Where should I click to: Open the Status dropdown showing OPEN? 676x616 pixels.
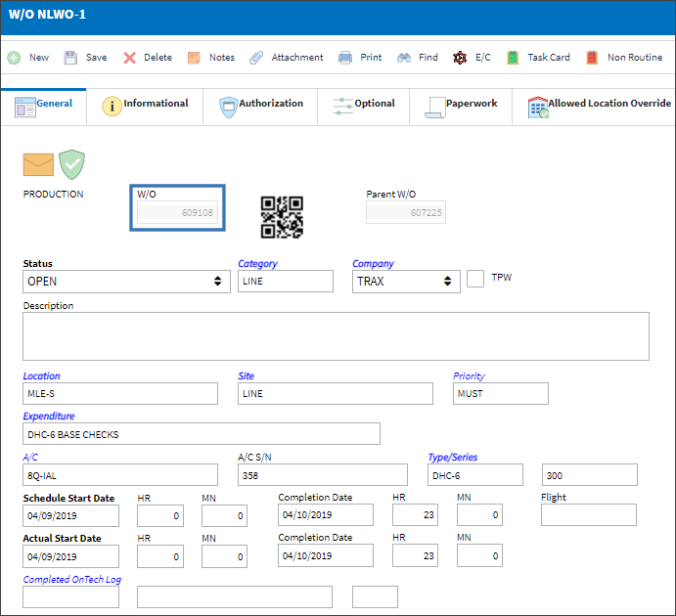pyautogui.click(x=127, y=282)
